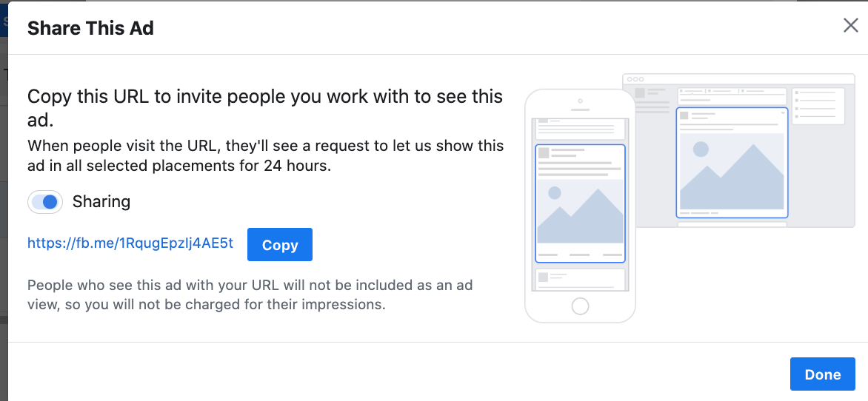Click the 24 hours placement description text
868x401 pixels.
point(266,155)
